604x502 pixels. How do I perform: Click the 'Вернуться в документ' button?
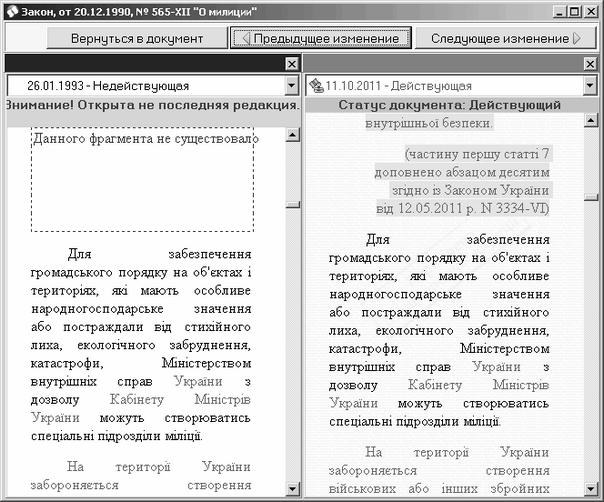(x=137, y=39)
